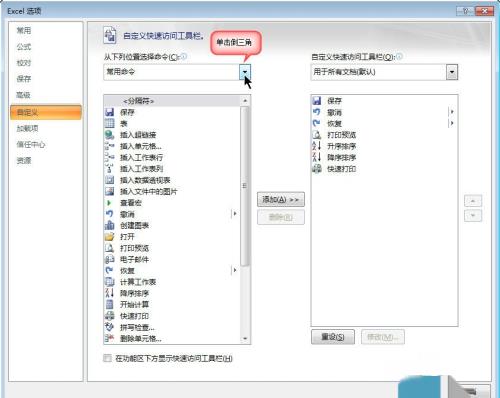
Task: Move the selected command down with the down arrow
Action: pyautogui.click(x=473, y=216)
